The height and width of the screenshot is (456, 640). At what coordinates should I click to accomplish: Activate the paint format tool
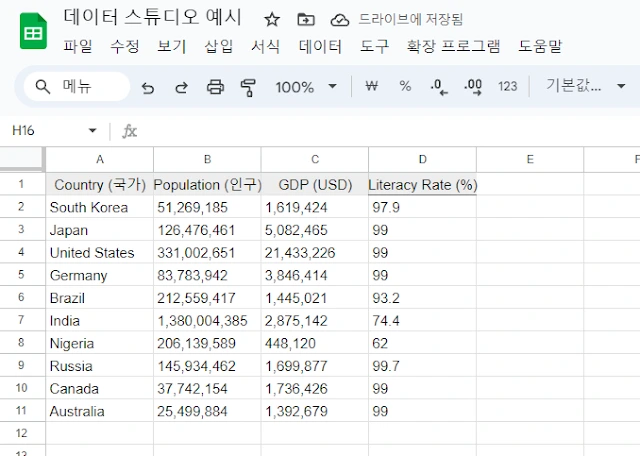248,87
